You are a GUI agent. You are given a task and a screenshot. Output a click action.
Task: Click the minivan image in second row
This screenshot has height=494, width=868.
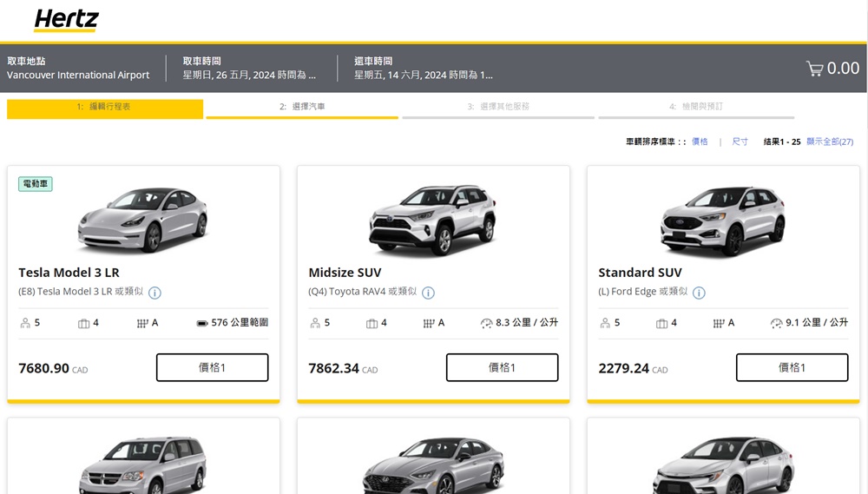[143, 465]
